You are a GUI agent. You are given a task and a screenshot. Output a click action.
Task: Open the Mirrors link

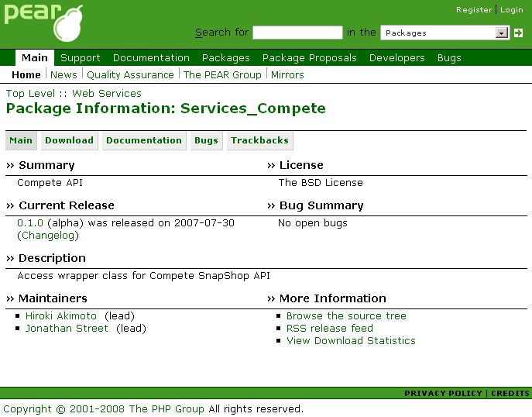pos(287,74)
